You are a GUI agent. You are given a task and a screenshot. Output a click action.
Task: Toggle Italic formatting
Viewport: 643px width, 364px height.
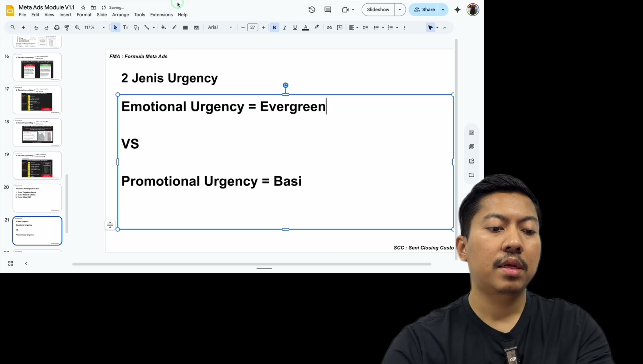click(285, 28)
